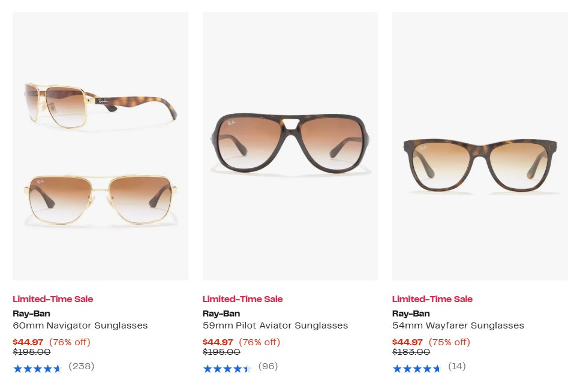Click the Limited-Time Sale label on Wayfarer
The height and width of the screenshot is (392, 577).
click(432, 299)
